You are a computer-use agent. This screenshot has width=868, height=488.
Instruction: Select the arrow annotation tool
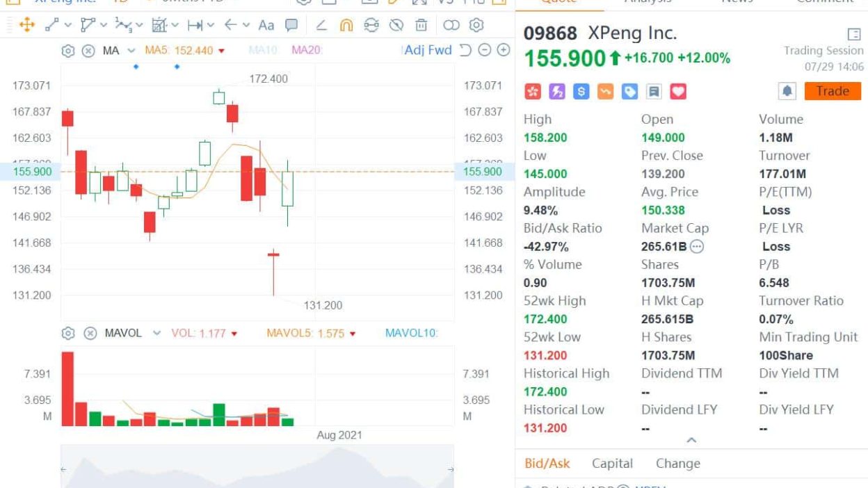tap(230, 26)
